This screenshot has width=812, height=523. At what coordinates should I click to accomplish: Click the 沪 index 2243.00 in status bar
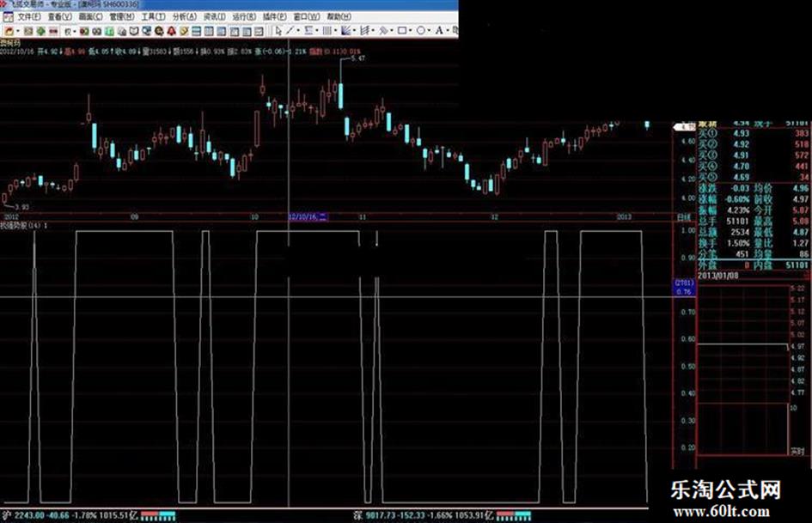[28, 515]
